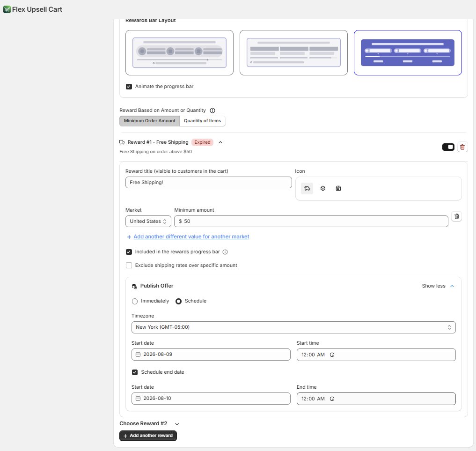Open info icon next to Included in progress bar
The width and height of the screenshot is (476, 451).
pos(225,252)
